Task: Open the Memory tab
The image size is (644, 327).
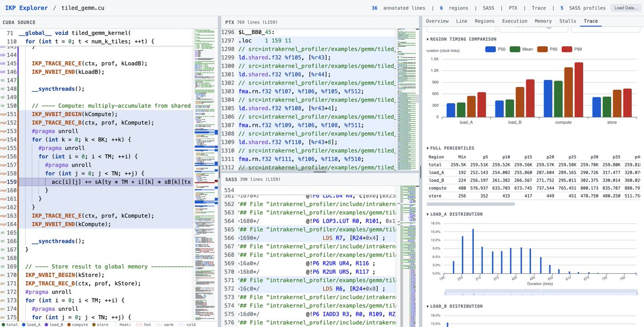Action: pyautogui.click(x=543, y=21)
